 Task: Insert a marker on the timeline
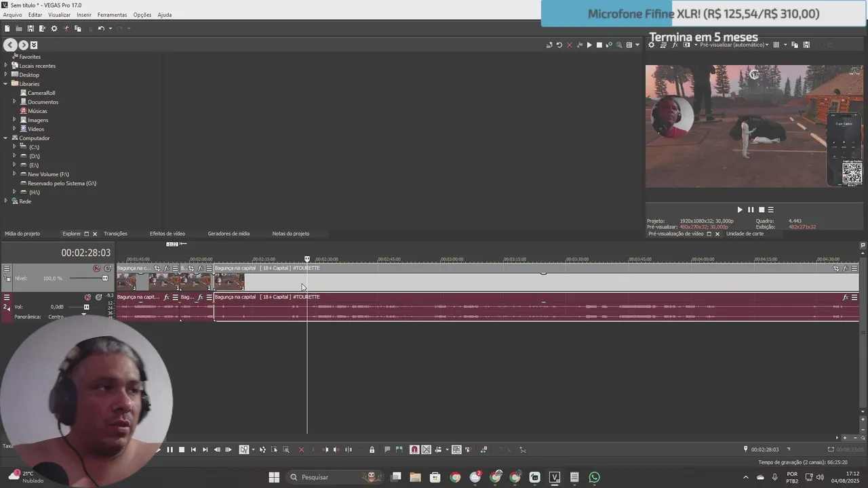[387, 449]
